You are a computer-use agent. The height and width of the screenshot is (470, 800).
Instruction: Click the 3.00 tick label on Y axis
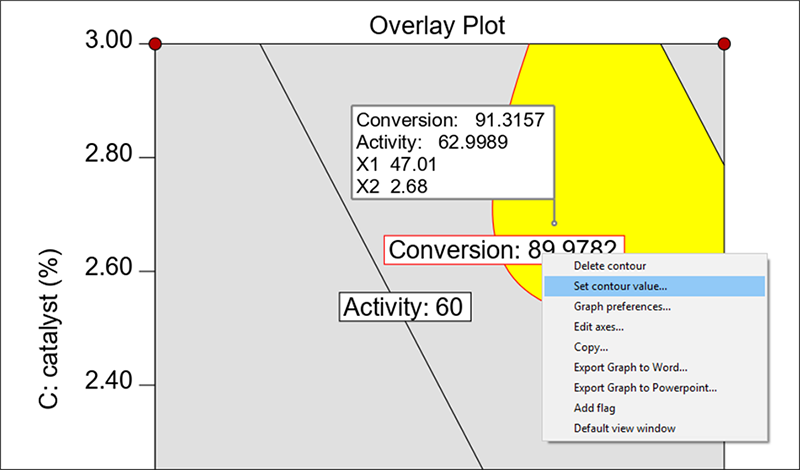pyautogui.click(x=104, y=42)
